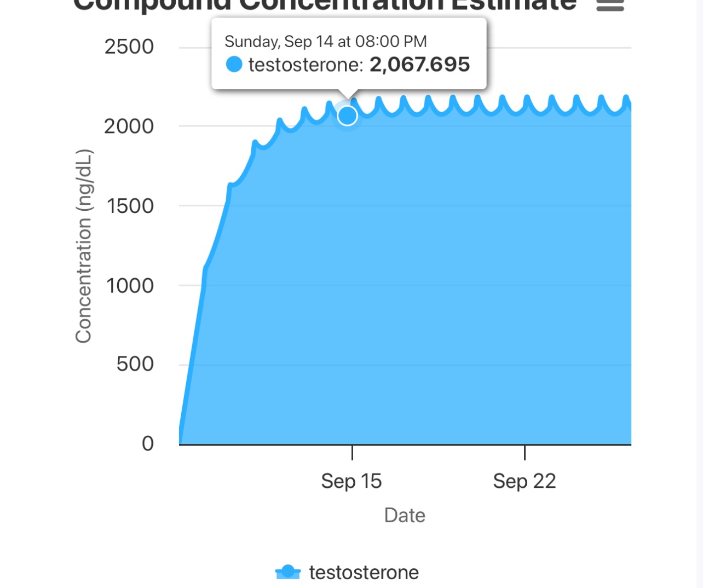The image size is (703, 588).
Task: Toggle the testosterone series via legend label
Action: (364, 573)
